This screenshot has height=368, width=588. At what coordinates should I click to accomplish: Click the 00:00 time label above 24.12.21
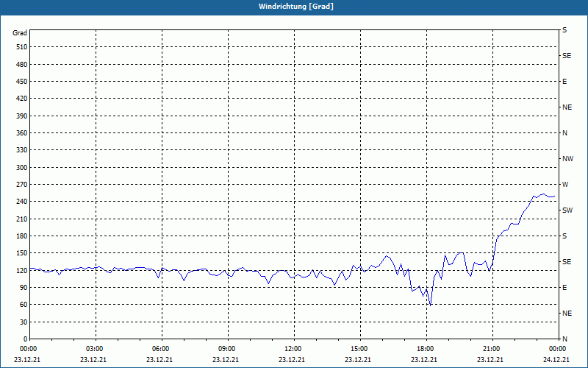coord(558,349)
